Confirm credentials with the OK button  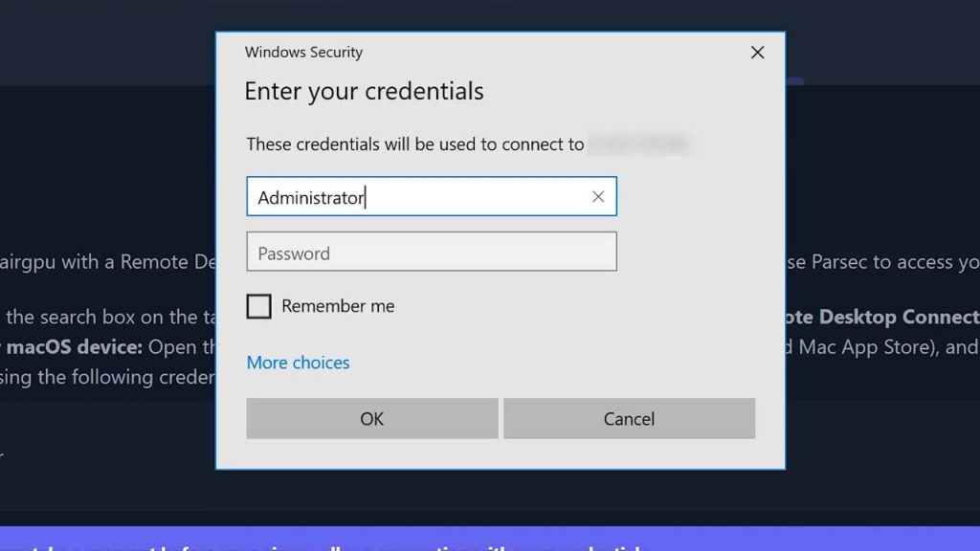click(x=372, y=419)
